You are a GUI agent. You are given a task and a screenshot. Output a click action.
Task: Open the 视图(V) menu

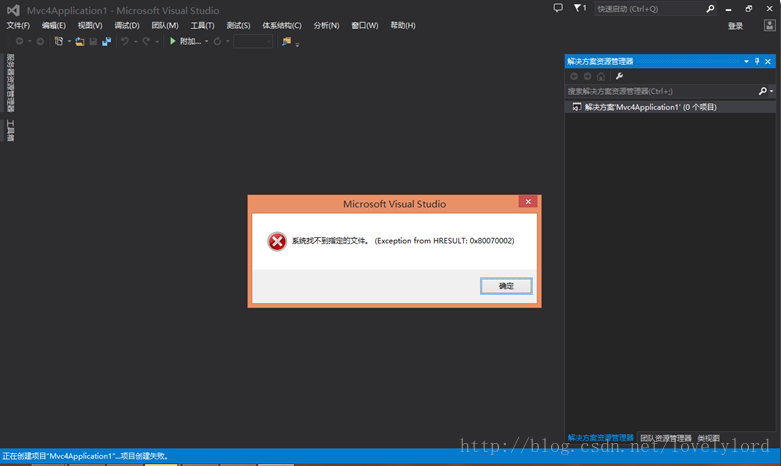(90, 25)
